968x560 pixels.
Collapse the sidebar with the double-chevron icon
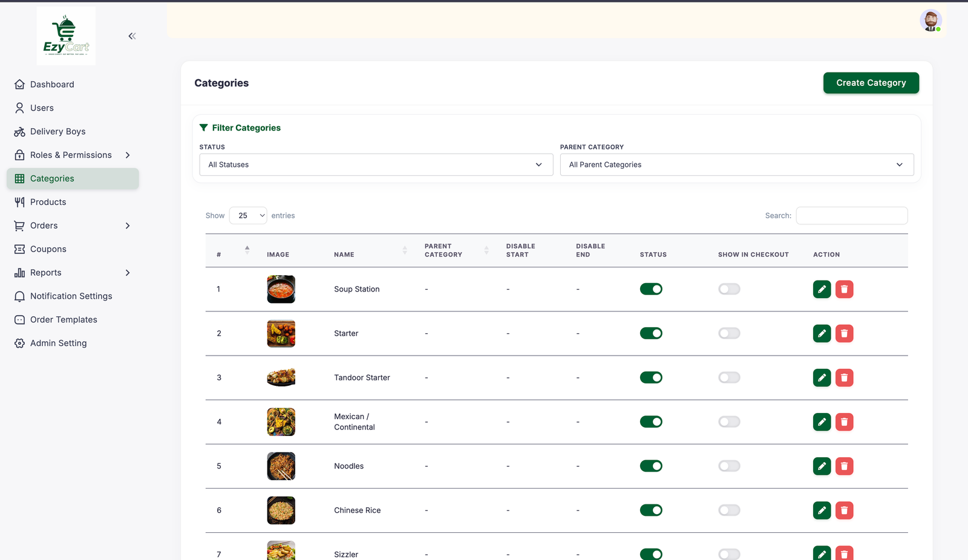[132, 36]
